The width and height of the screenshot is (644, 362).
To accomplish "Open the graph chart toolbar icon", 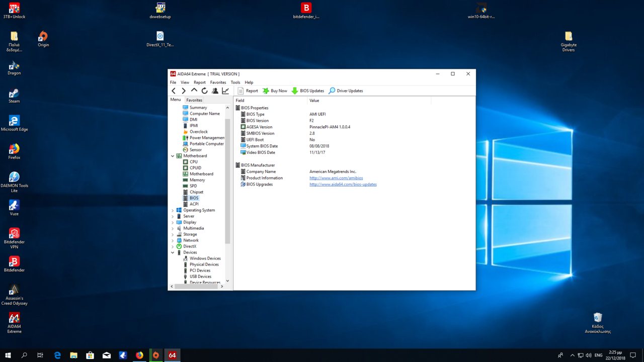I will [225, 91].
